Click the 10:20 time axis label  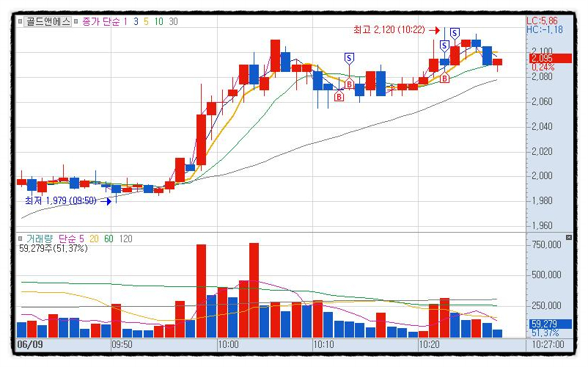tap(430, 344)
